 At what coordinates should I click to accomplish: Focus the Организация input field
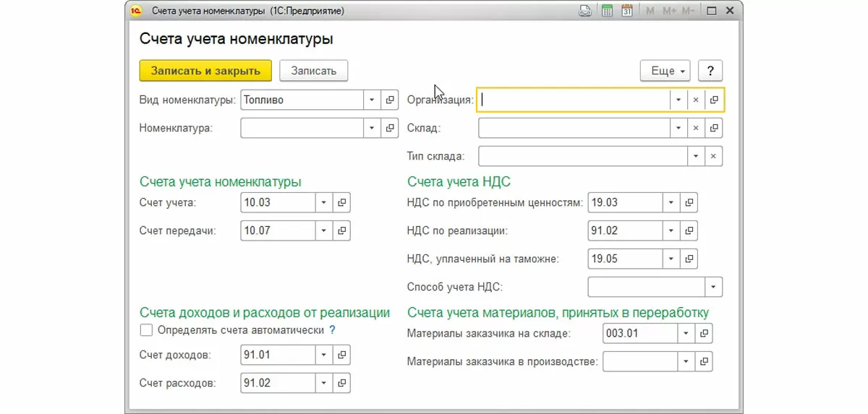(574, 100)
